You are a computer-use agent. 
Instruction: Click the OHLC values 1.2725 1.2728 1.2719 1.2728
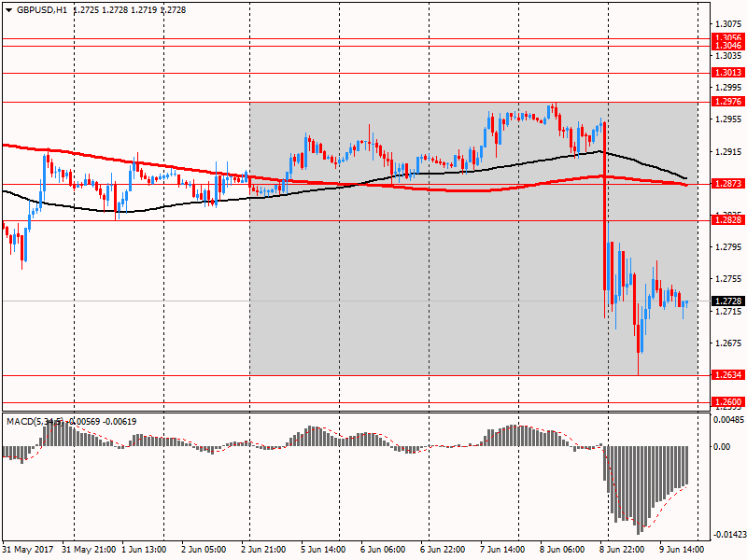(130, 10)
